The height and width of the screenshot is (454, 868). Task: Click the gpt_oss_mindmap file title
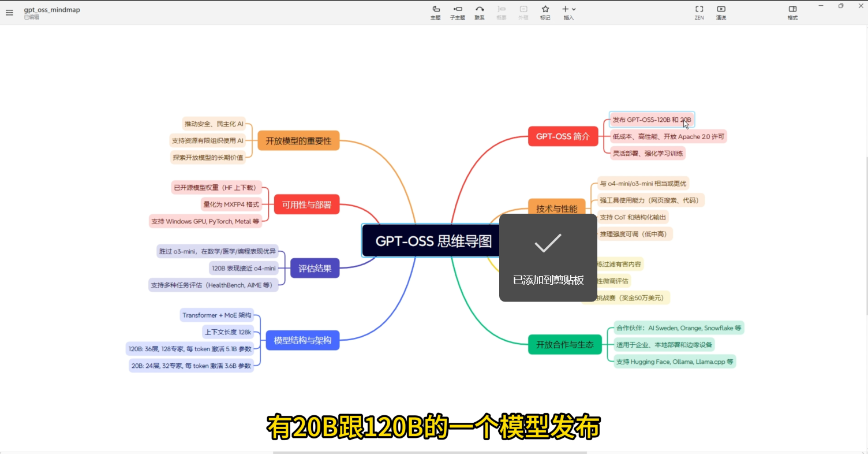52,10
